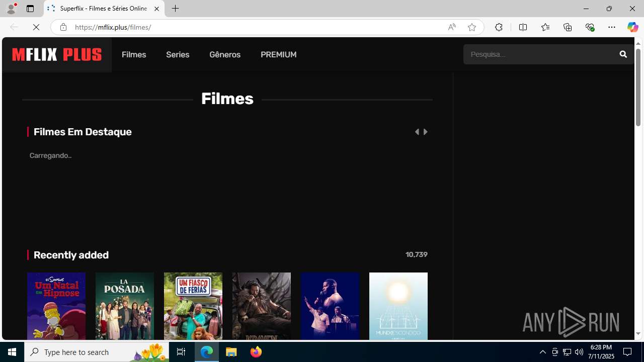Show next featured films arrow

tap(426, 132)
